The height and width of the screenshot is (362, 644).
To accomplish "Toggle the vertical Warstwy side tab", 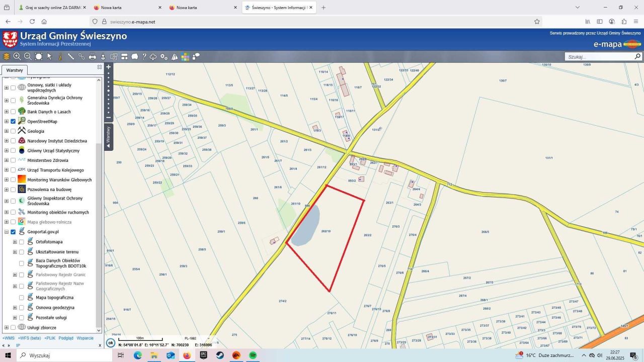I will pos(108,137).
